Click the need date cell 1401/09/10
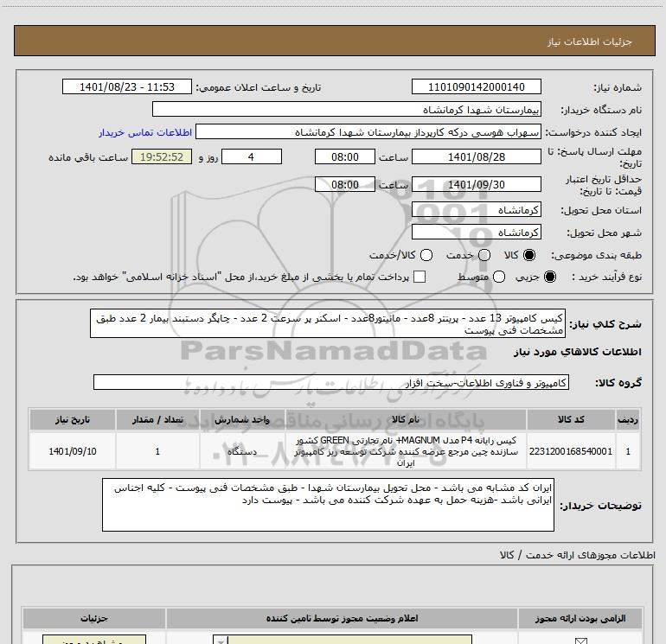The image size is (666, 644). pyautogui.click(x=73, y=451)
